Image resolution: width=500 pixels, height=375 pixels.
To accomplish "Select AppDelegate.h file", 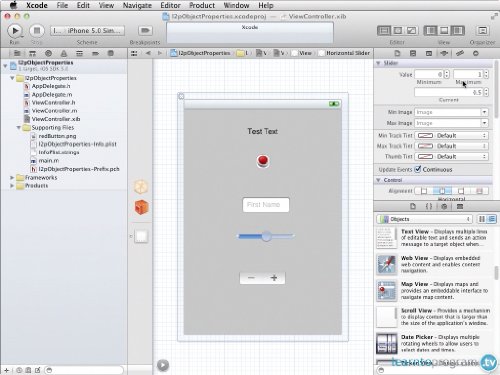I will click(x=51, y=86).
